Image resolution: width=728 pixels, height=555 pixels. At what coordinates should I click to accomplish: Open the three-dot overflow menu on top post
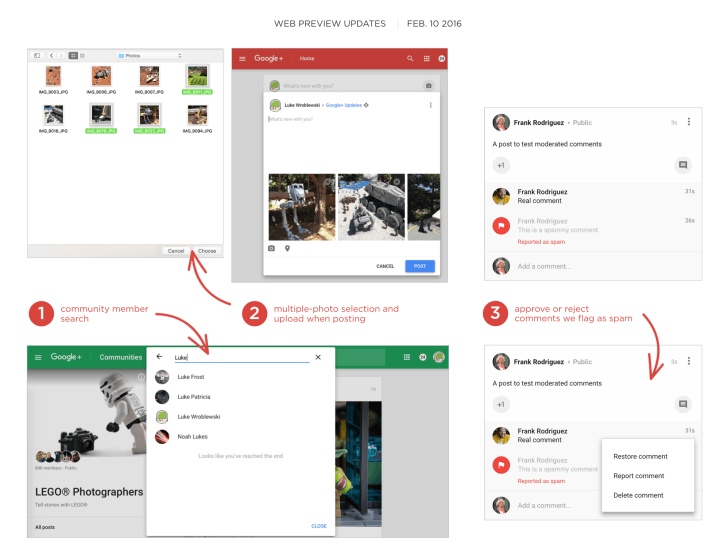pos(689,122)
